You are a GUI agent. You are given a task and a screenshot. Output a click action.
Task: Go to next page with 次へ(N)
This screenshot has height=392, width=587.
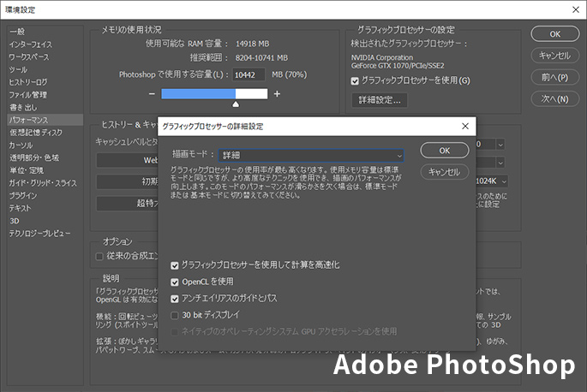554,99
